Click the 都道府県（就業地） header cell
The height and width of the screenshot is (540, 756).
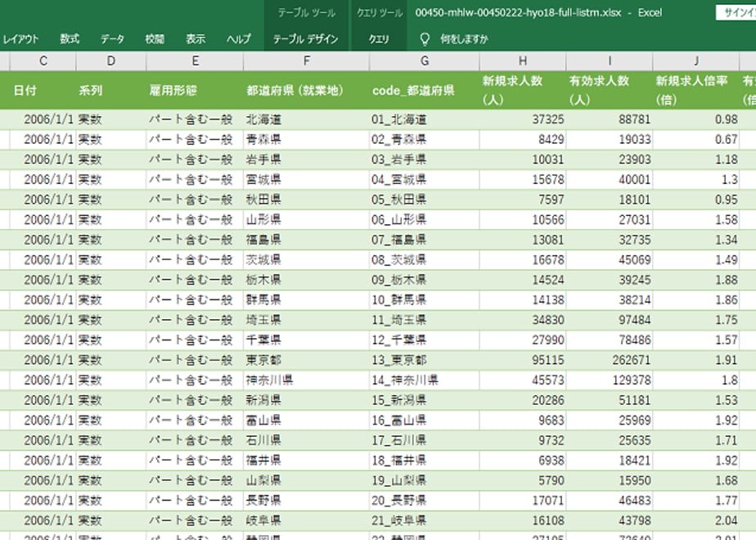(x=307, y=90)
